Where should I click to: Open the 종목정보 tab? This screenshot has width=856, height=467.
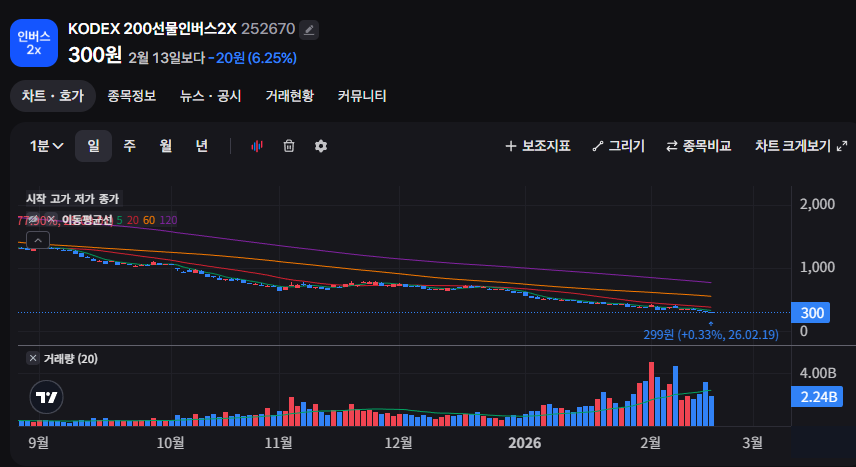tap(132, 96)
